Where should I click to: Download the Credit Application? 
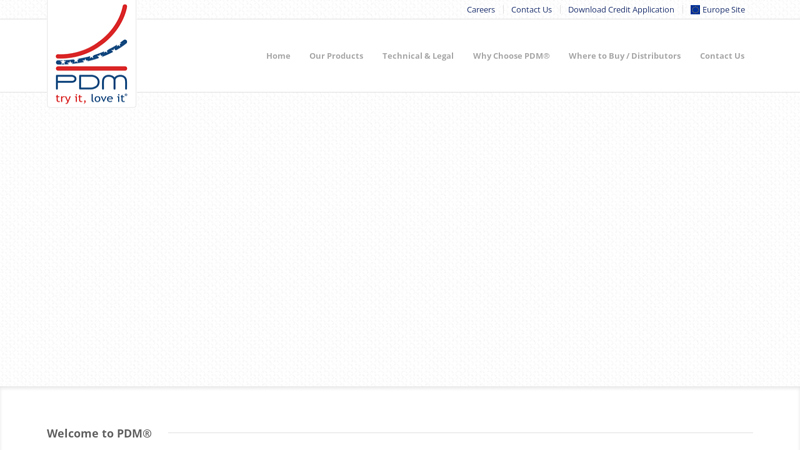[x=620, y=10]
